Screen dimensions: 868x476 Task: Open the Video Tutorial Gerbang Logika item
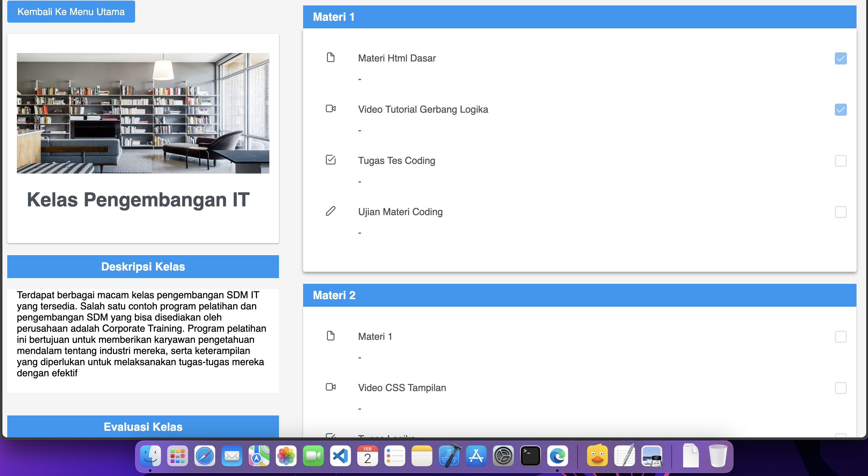pyautogui.click(x=423, y=109)
